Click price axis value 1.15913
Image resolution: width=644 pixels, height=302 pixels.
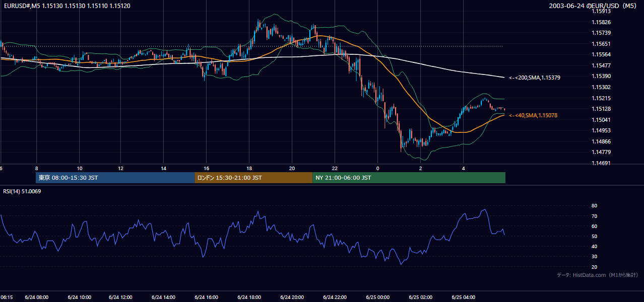tap(601, 11)
